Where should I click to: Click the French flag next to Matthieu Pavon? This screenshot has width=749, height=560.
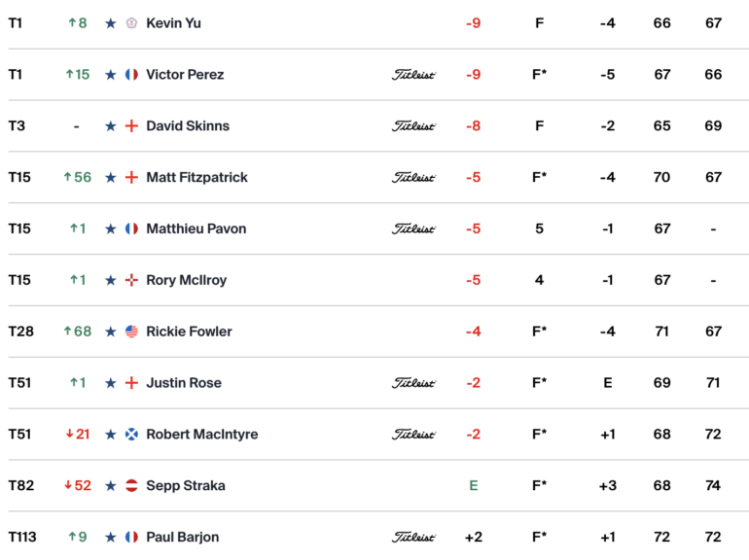(131, 228)
